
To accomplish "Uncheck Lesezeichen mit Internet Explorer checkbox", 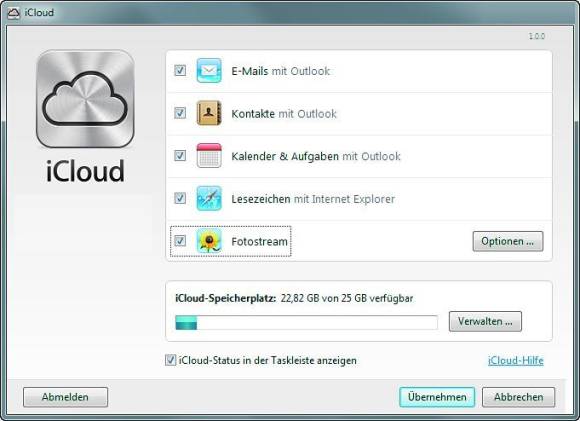I will click(x=180, y=198).
